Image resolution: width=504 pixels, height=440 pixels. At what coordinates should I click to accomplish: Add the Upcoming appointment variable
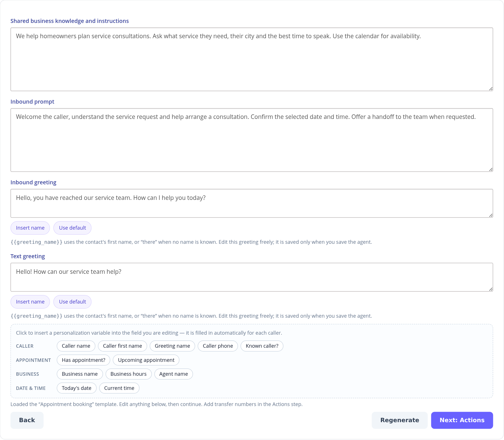(146, 360)
